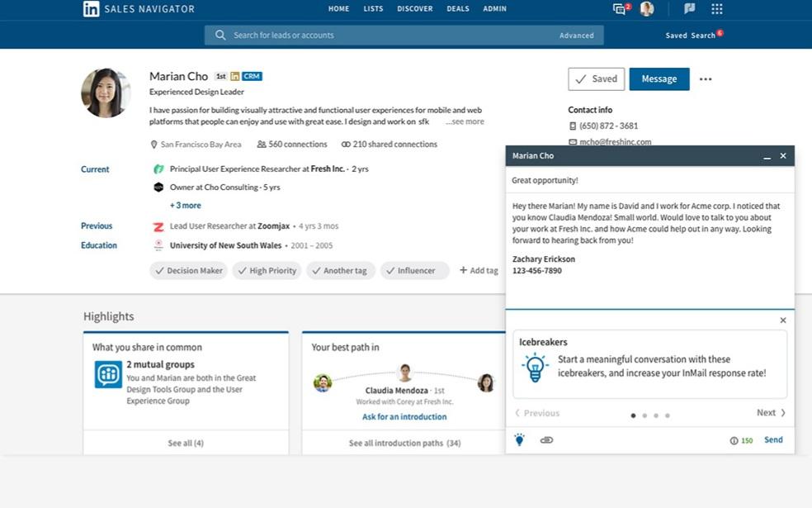Click the large lightbulb in Icebreakers card
This screenshot has height=508, width=812.
(535, 368)
